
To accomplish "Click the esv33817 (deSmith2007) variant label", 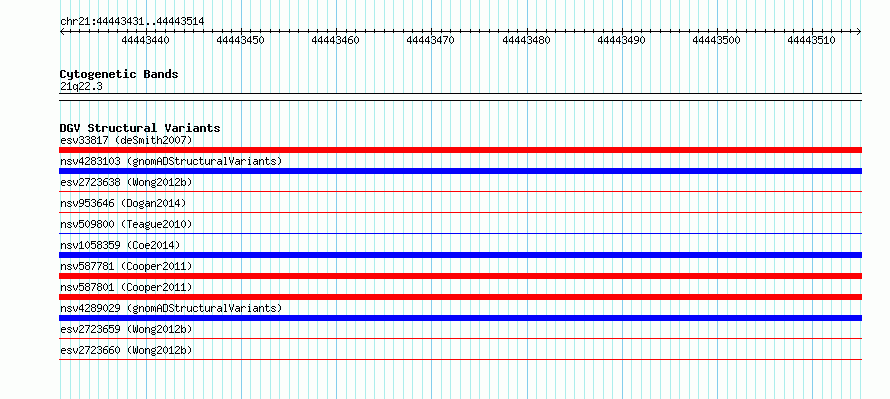I will 126,140.
